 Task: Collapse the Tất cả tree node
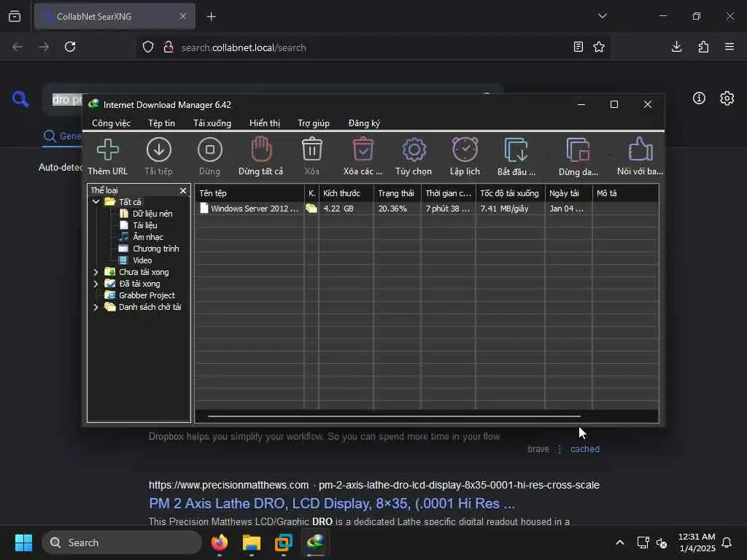(x=96, y=202)
